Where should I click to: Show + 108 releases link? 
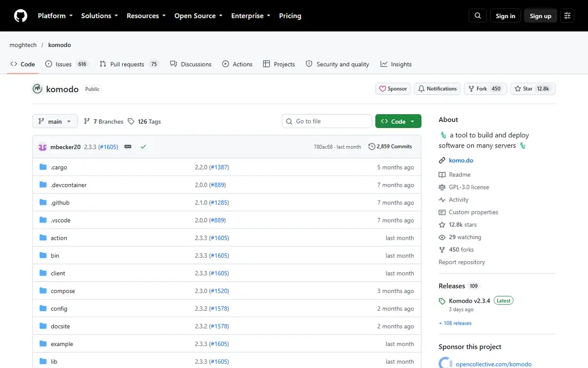[x=455, y=323]
